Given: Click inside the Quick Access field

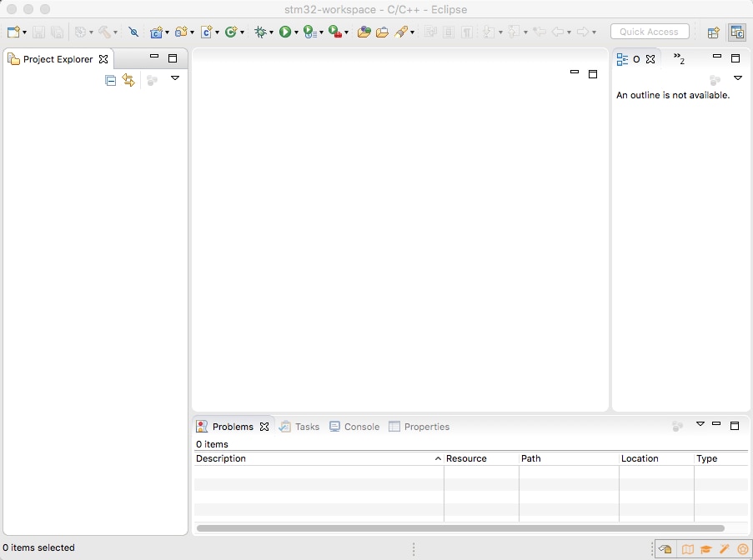Looking at the screenshot, I should coord(650,32).
